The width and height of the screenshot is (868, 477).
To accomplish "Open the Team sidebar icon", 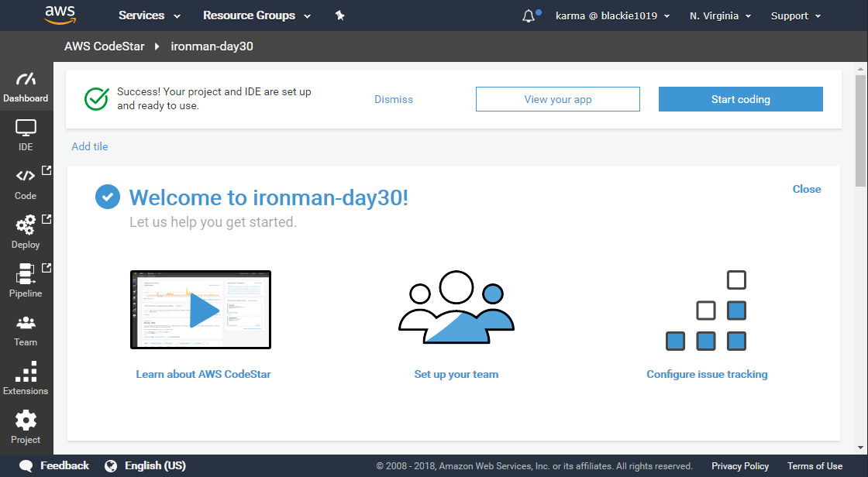I will pyautogui.click(x=26, y=323).
